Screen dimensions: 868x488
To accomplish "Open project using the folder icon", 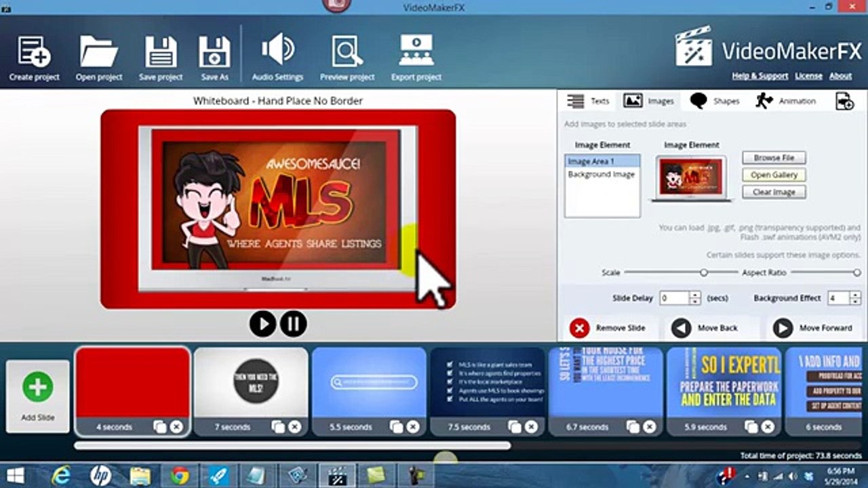I will [99, 52].
